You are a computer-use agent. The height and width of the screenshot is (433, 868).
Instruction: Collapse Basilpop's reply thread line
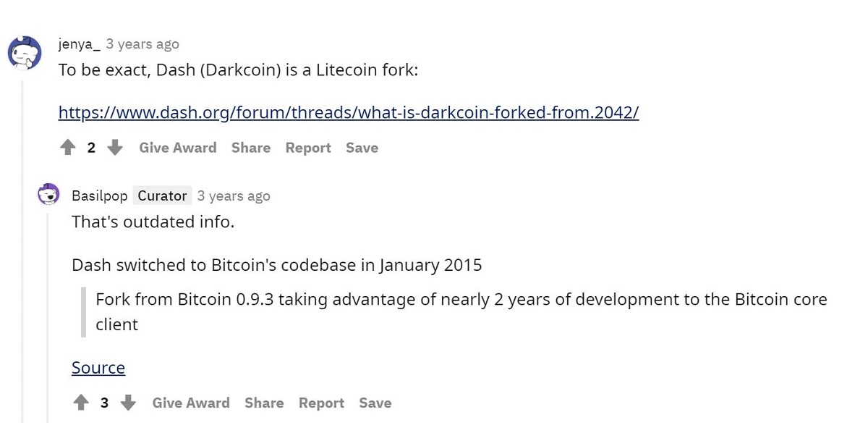point(48,317)
